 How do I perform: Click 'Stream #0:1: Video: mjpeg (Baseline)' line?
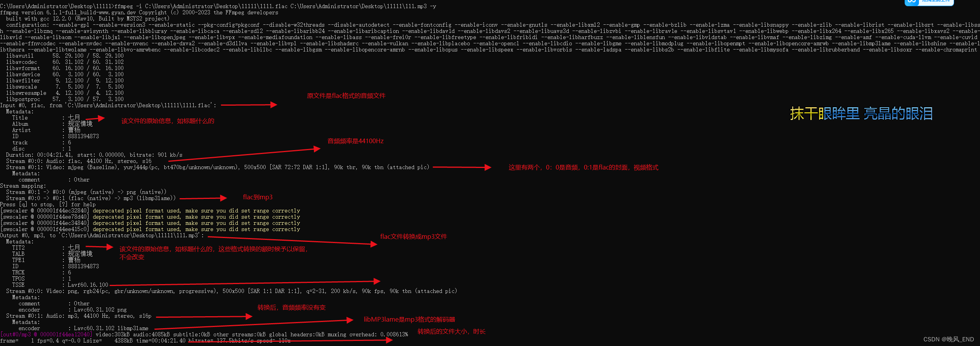click(x=218, y=167)
